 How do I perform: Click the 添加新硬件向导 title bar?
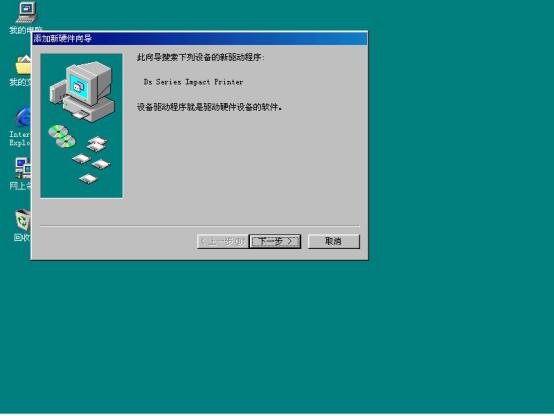pos(200,38)
